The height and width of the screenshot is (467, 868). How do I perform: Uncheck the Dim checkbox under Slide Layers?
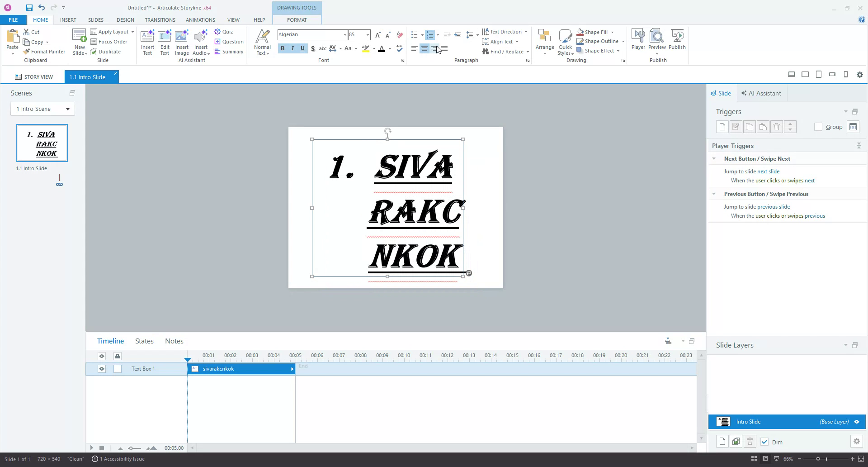[765, 442]
